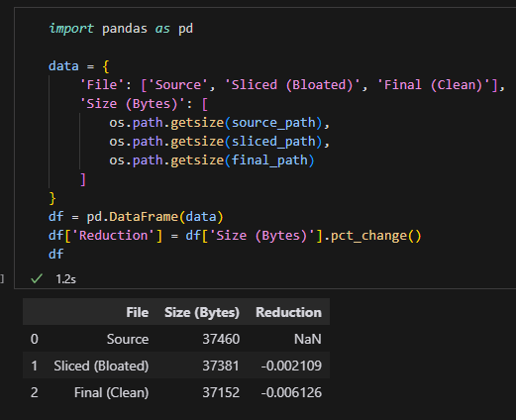Click the "'Reduction'" string in code
This screenshot has height=420, width=516.
coord(113,236)
